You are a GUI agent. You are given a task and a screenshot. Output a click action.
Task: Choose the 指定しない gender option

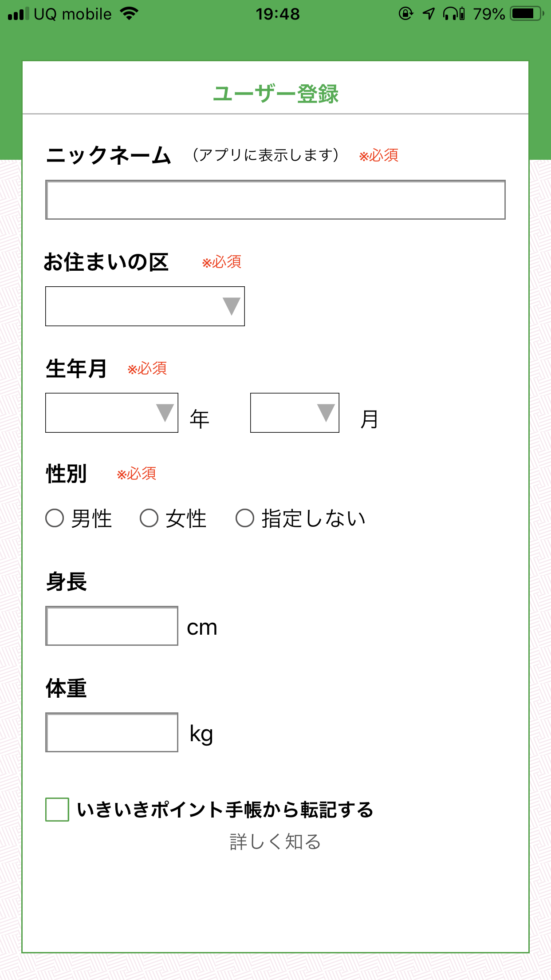coord(245,518)
